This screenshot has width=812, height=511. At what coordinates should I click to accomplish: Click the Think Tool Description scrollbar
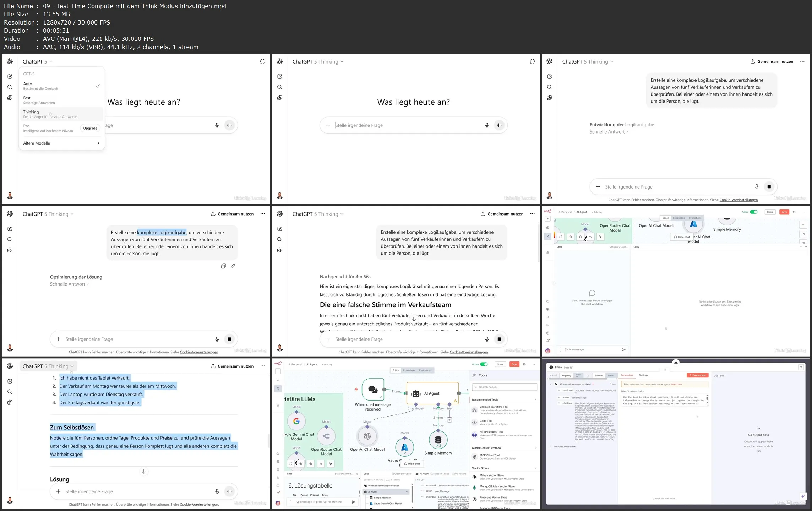707,398
